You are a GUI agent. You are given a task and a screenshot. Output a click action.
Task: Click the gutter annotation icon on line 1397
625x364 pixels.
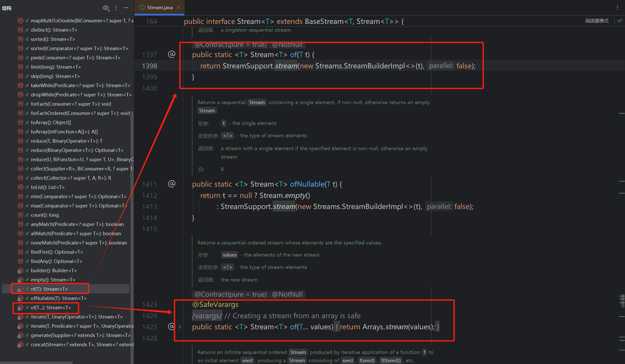click(x=172, y=54)
